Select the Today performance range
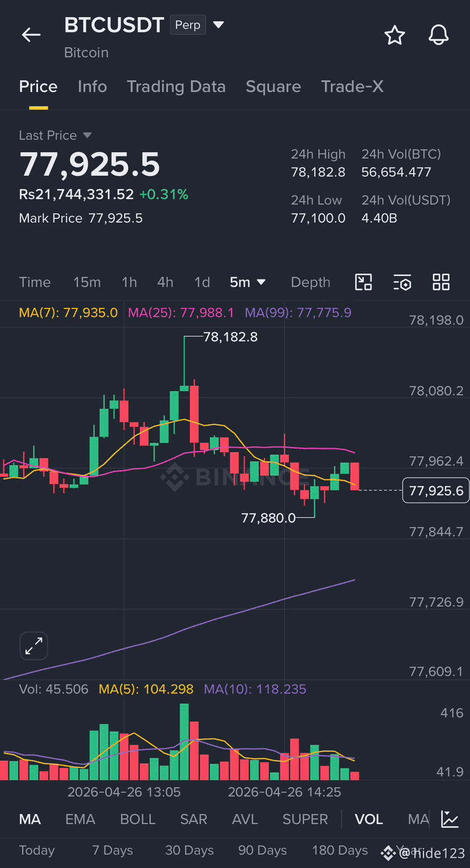The height and width of the screenshot is (868, 470). [37, 850]
